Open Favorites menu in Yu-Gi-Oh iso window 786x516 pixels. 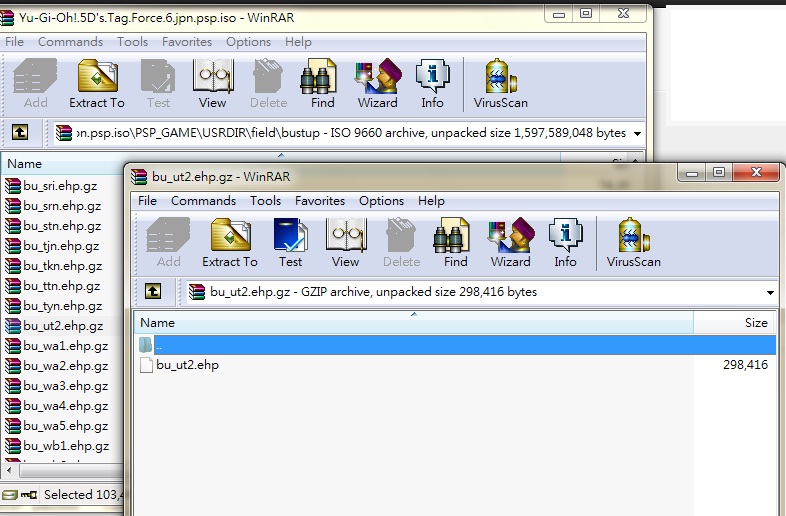186,42
